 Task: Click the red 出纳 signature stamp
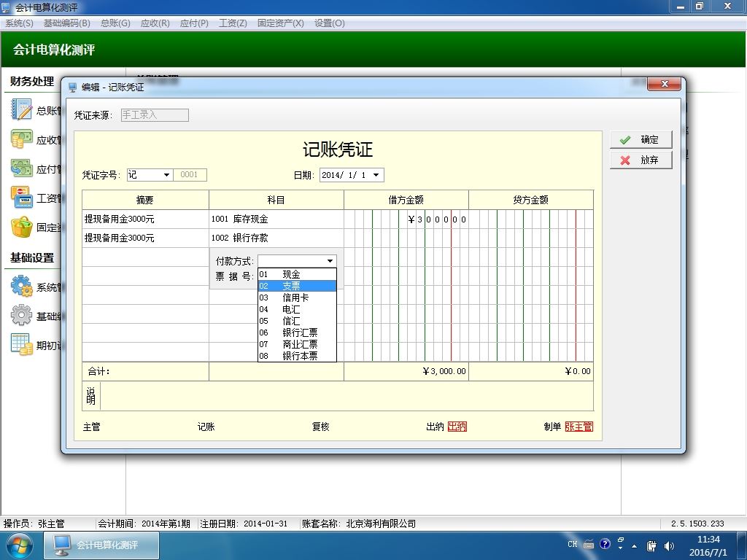click(457, 427)
